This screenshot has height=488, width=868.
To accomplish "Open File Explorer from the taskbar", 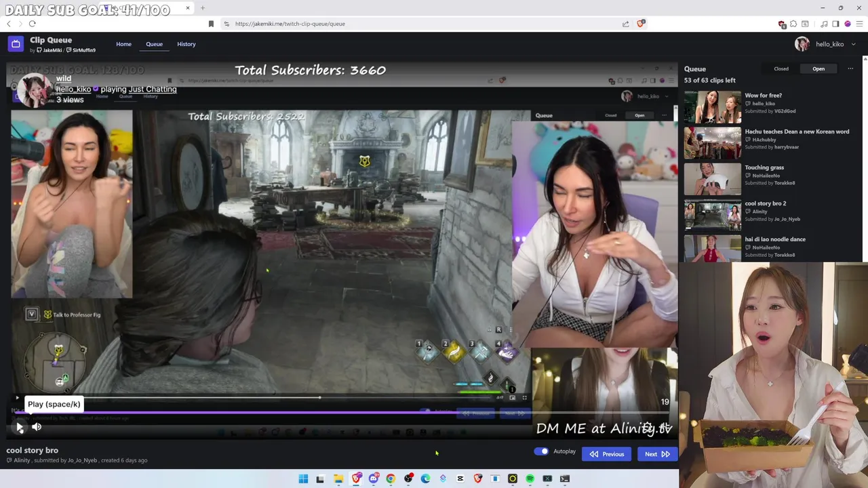I will pos(338,479).
